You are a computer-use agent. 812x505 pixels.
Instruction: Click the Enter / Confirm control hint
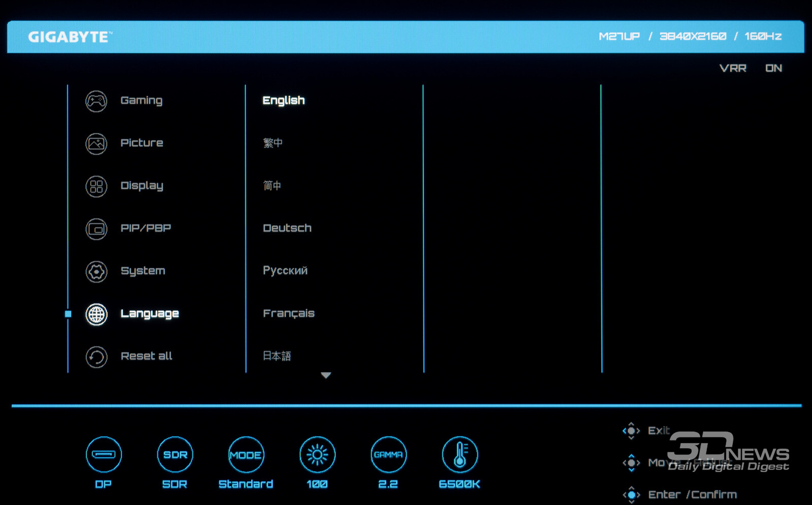tap(692, 494)
